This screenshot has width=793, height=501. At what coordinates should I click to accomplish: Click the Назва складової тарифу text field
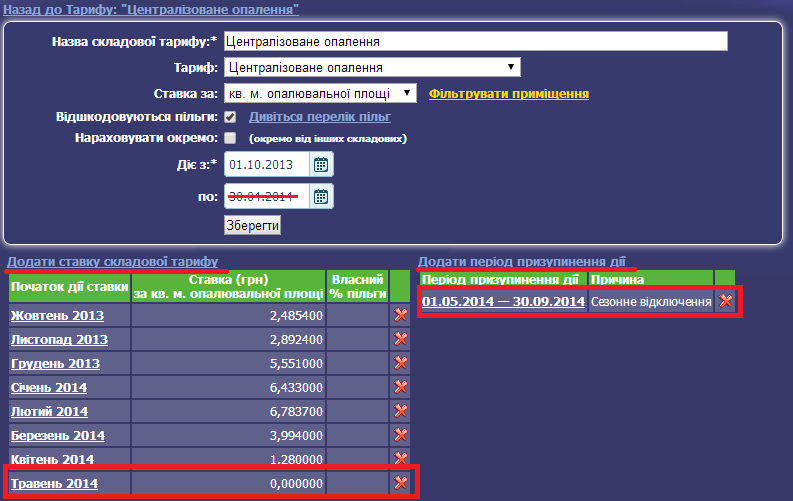click(x=475, y=42)
